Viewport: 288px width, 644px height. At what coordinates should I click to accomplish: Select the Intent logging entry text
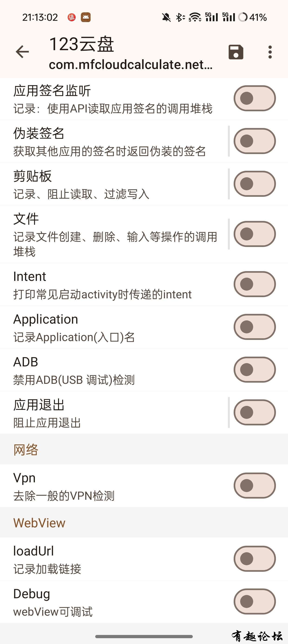tap(102, 284)
